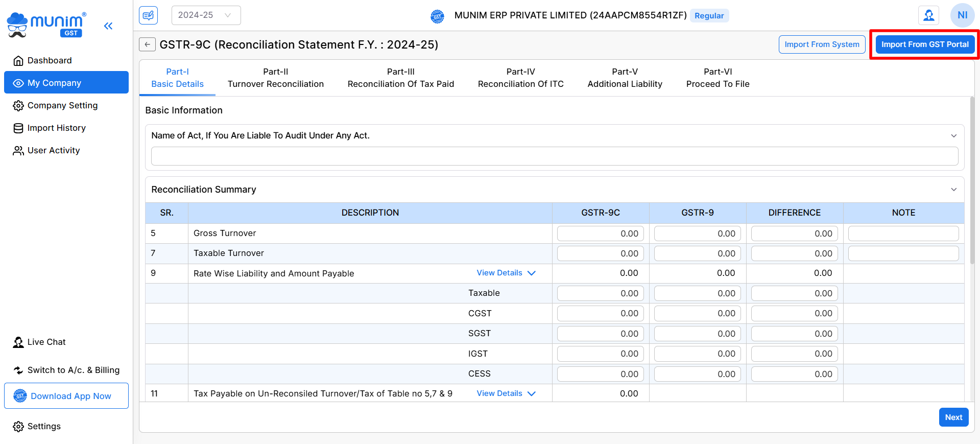Viewport: 980px width, 444px height.
Task: Collapse the Name of Act section chevron
Action: tap(953, 136)
